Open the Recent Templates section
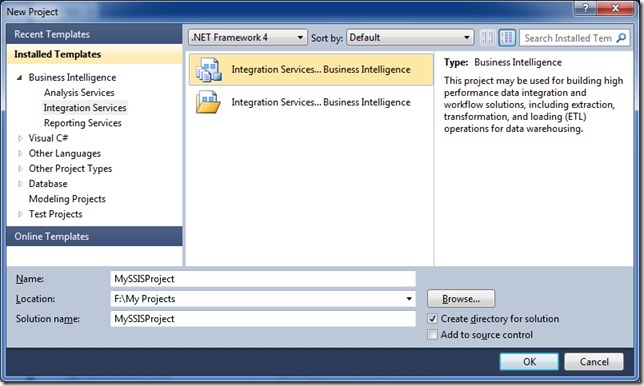Image resolution: width=644 pixels, height=386 pixels. (94, 34)
